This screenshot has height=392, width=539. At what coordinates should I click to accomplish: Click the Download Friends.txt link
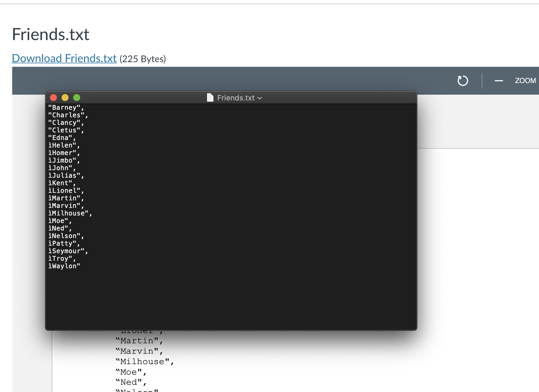tap(64, 58)
